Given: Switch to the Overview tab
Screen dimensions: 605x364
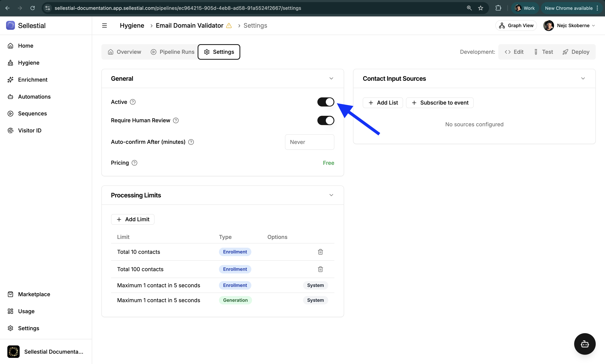Looking at the screenshot, I should [x=125, y=52].
